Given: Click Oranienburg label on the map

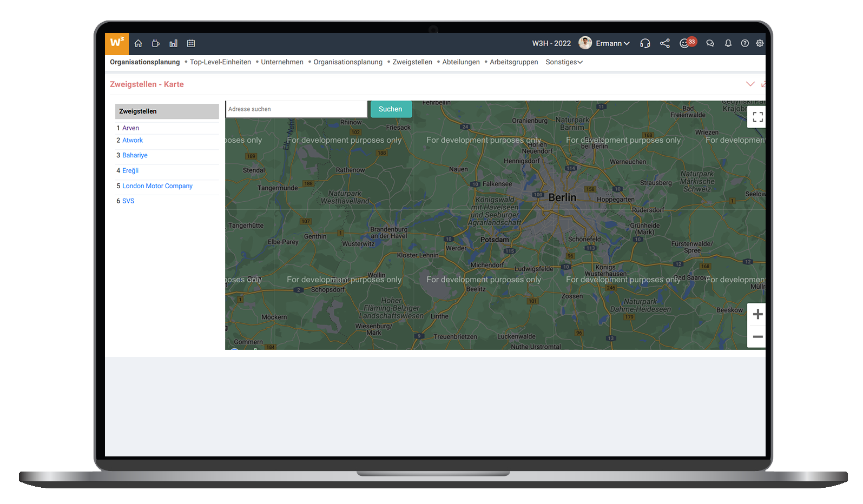Looking at the screenshot, I should click(530, 121).
